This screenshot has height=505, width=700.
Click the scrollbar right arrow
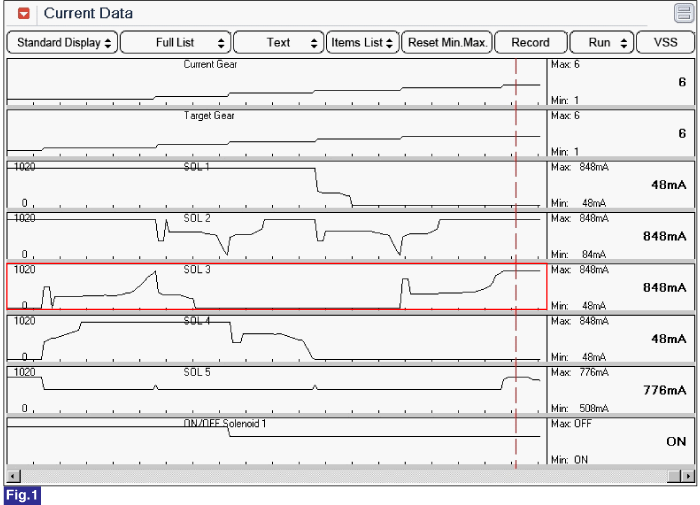tap(689, 476)
